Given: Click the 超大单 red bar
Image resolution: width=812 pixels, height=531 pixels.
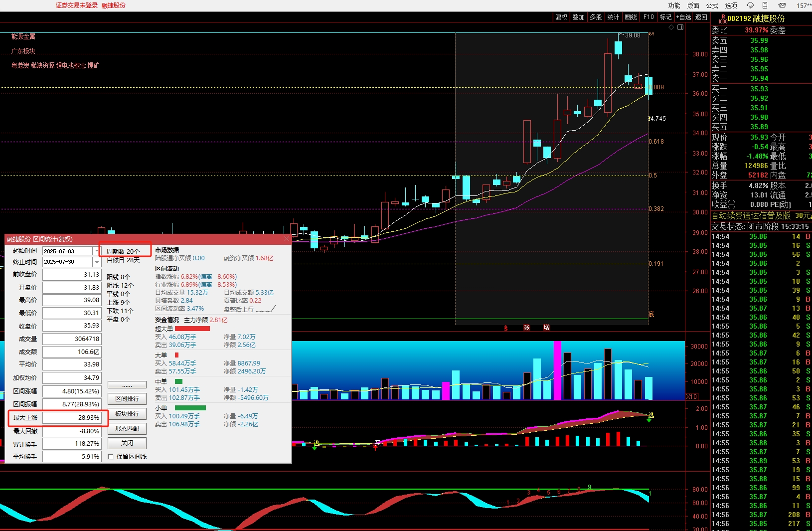Looking at the screenshot, I should (192, 329).
